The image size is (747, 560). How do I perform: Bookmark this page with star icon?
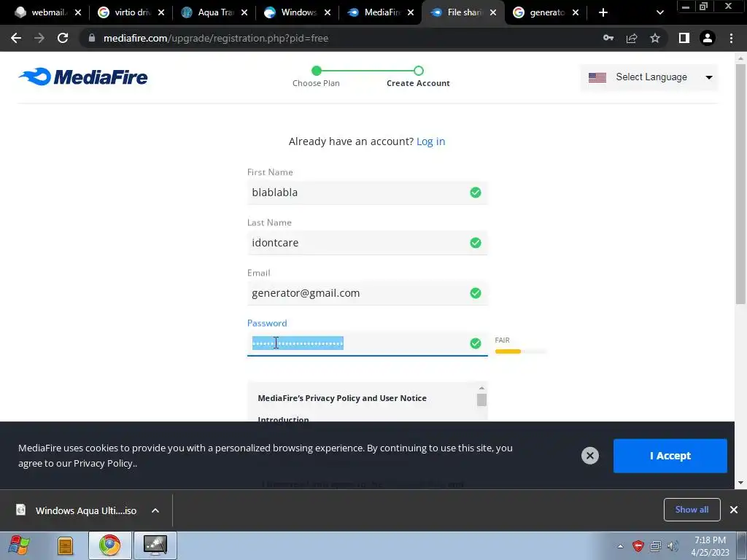coord(655,38)
